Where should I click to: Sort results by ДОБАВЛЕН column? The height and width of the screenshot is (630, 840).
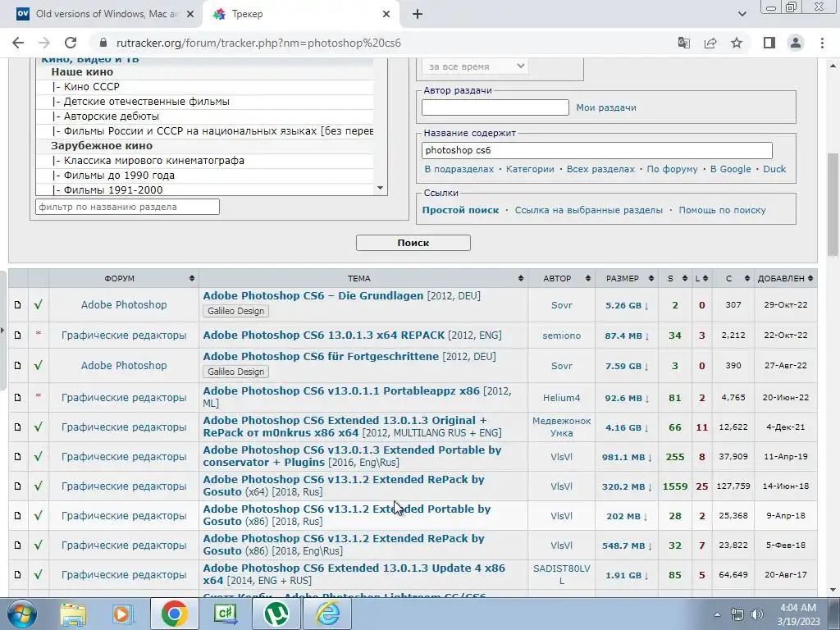click(786, 279)
